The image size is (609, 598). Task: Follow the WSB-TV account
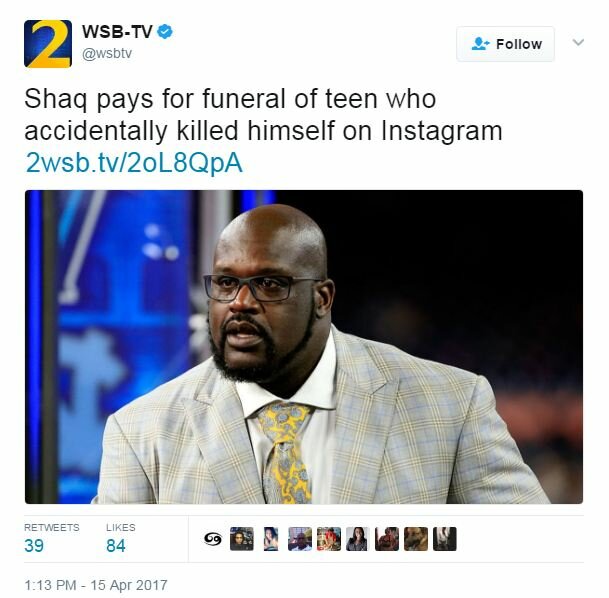click(505, 44)
